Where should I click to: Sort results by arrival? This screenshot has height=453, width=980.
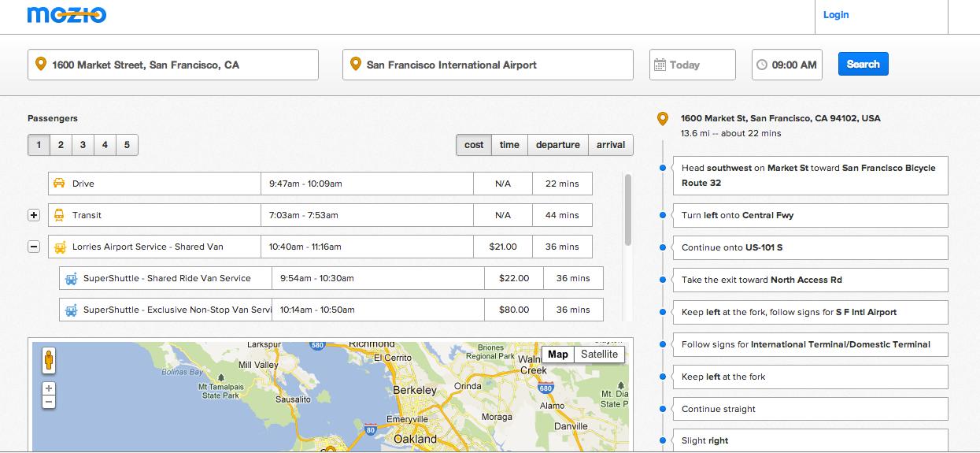pos(610,145)
